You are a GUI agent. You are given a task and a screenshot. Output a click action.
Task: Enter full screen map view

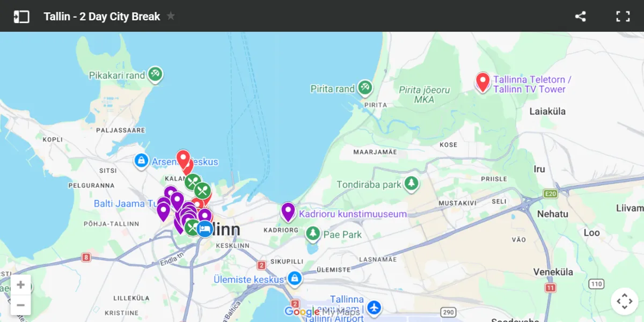(x=623, y=16)
